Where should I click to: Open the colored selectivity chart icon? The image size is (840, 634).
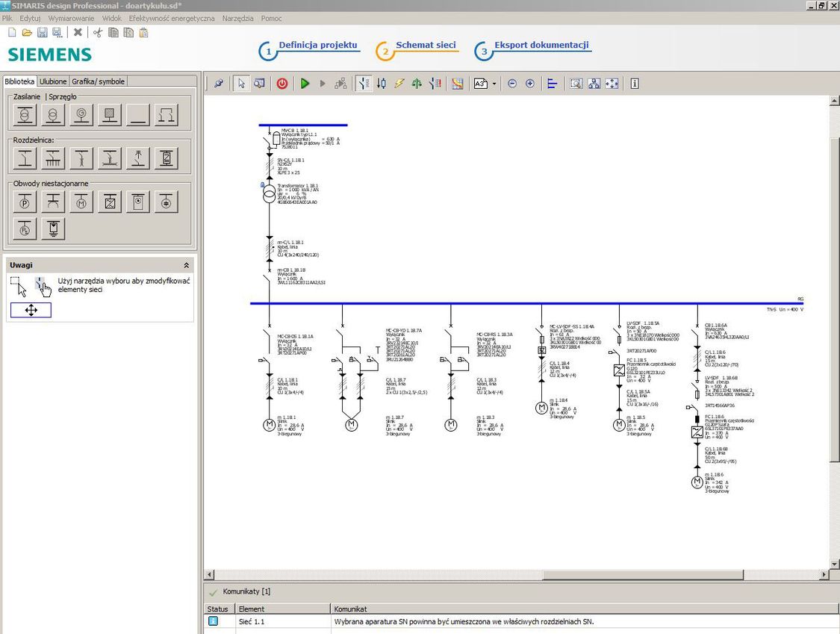tap(458, 84)
